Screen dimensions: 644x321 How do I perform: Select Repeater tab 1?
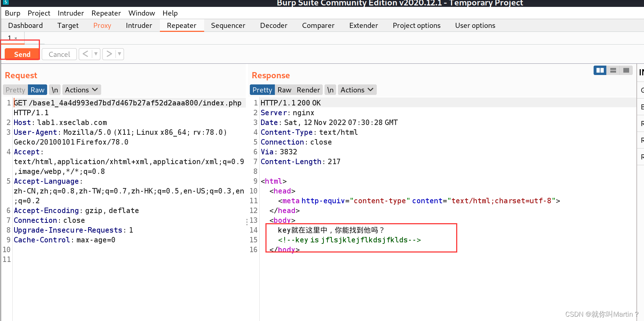[9, 38]
